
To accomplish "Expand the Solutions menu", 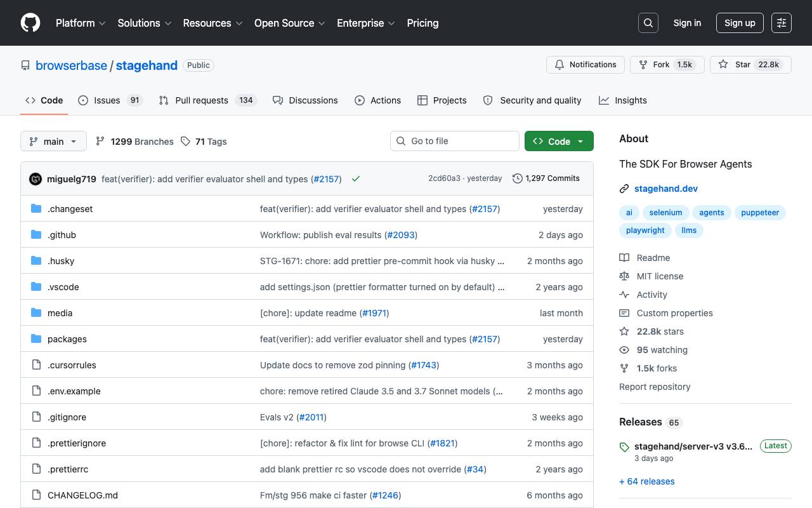I will pos(145,23).
